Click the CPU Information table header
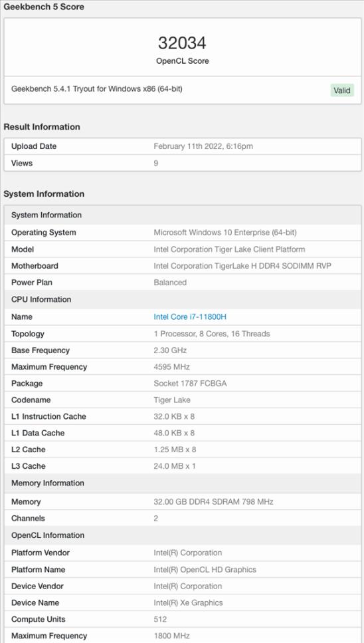Viewport: 364px width, 643px height. (x=183, y=299)
